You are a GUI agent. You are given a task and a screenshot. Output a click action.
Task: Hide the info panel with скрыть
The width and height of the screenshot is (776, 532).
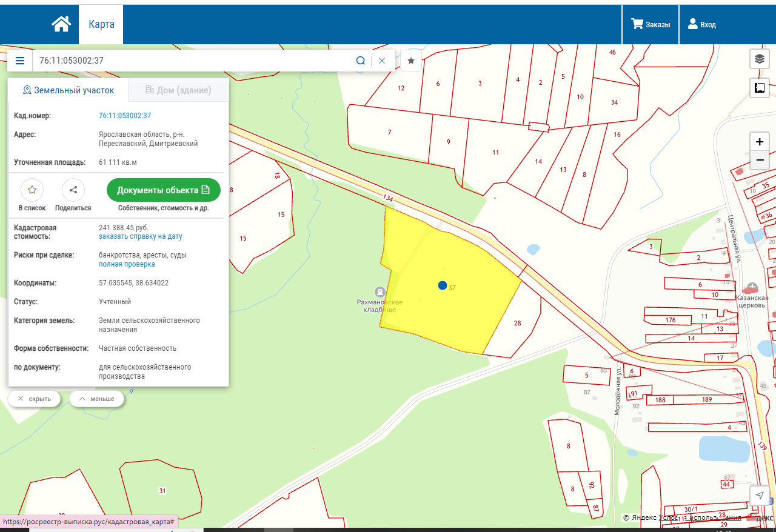point(34,399)
